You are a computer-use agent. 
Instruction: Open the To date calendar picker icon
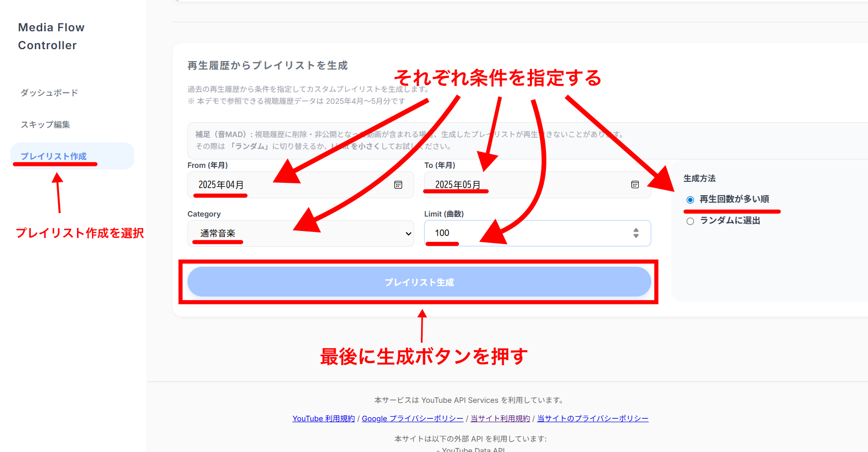tap(635, 184)
